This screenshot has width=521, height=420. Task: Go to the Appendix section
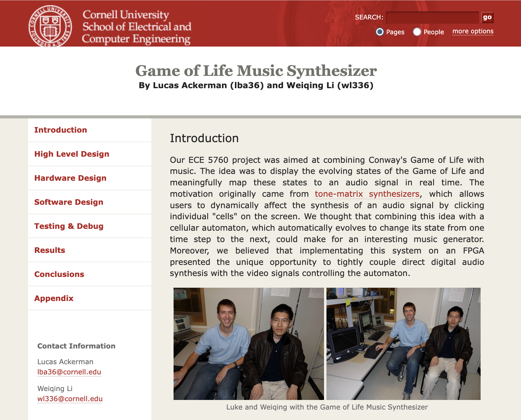tap(54, 298)
